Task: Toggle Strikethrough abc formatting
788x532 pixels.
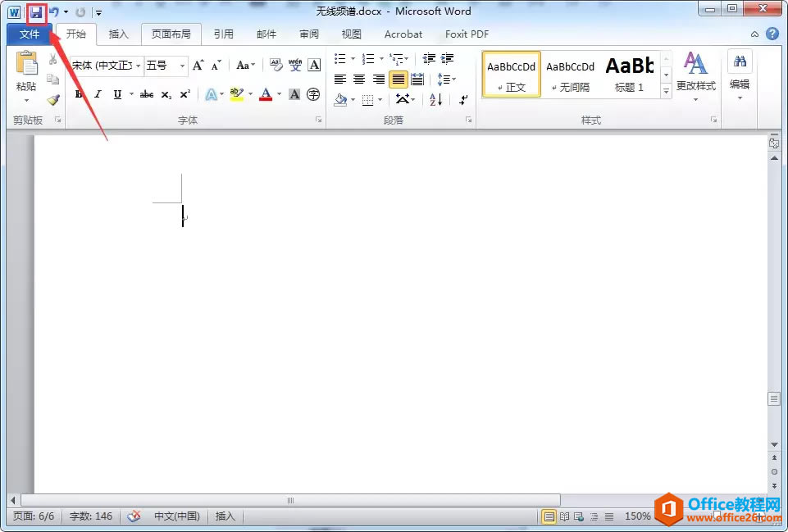Action: click(146, 94)
